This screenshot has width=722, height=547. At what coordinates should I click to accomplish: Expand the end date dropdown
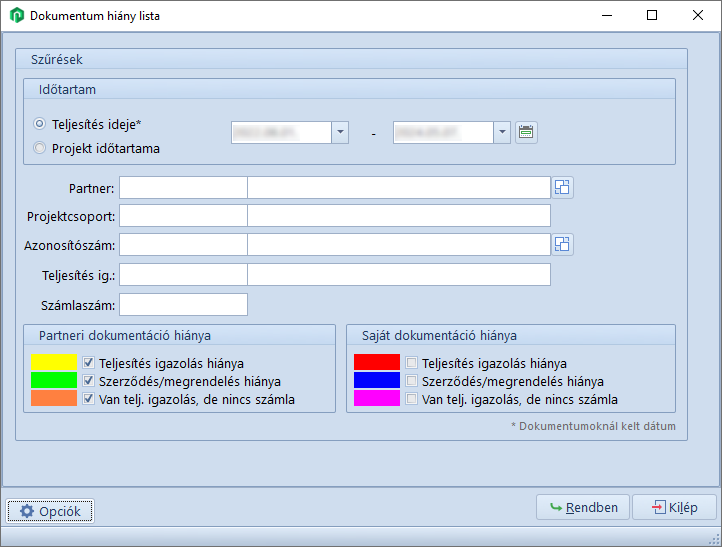(501, 132)
